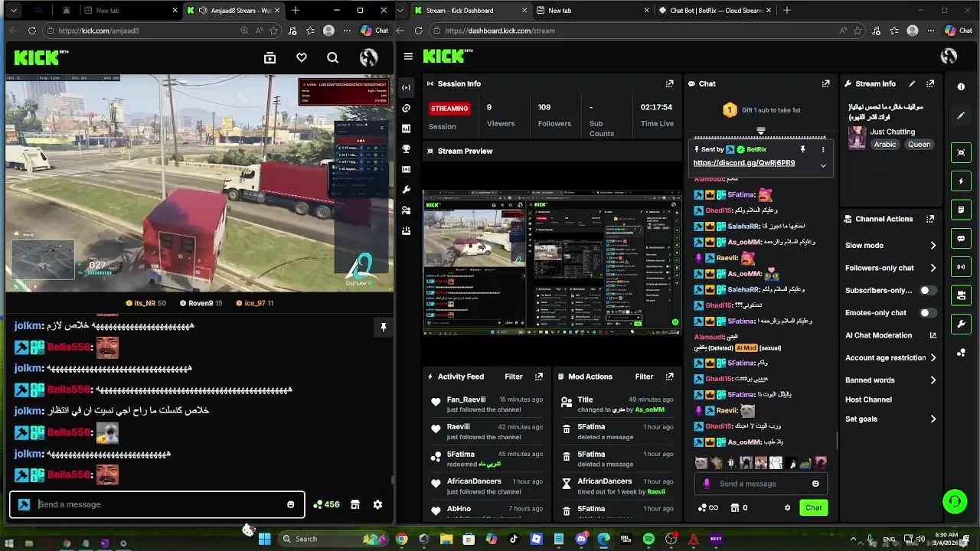Click the message field in Amjaad8 stream chat
The image size is (980, 551).
(157, 504)
